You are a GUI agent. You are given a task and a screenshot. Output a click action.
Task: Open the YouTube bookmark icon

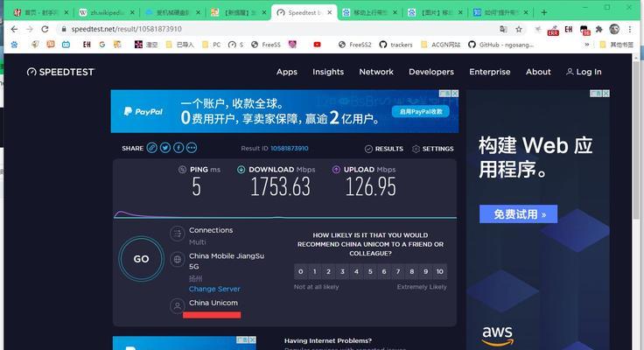point(317,45)
